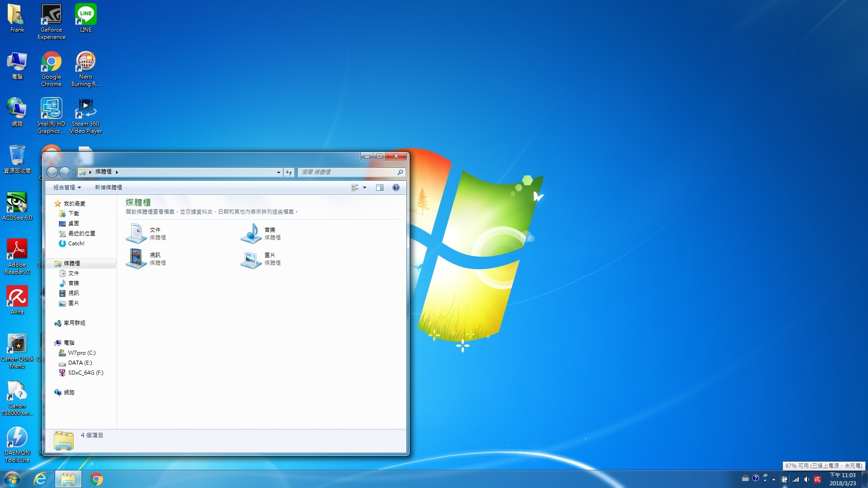
Task: Launch Avira antivirus desktop shortcut
Action: pos(17,300)
